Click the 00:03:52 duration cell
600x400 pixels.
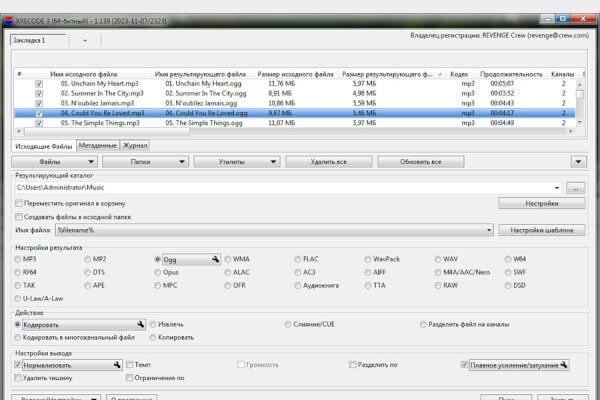click(x=502, y=93)
